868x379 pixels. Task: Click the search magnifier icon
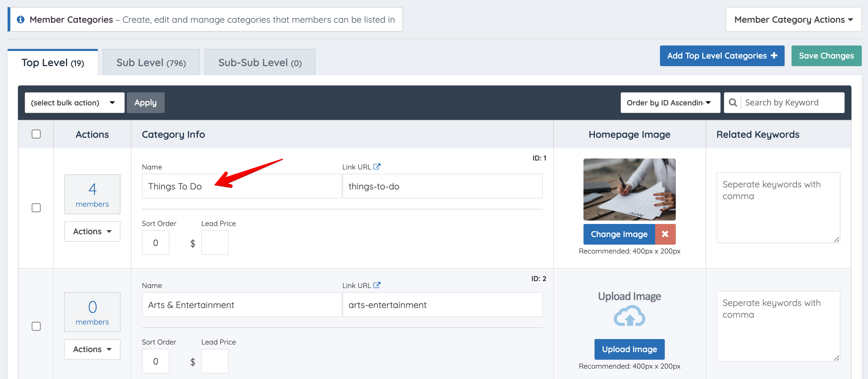point(733,103)
